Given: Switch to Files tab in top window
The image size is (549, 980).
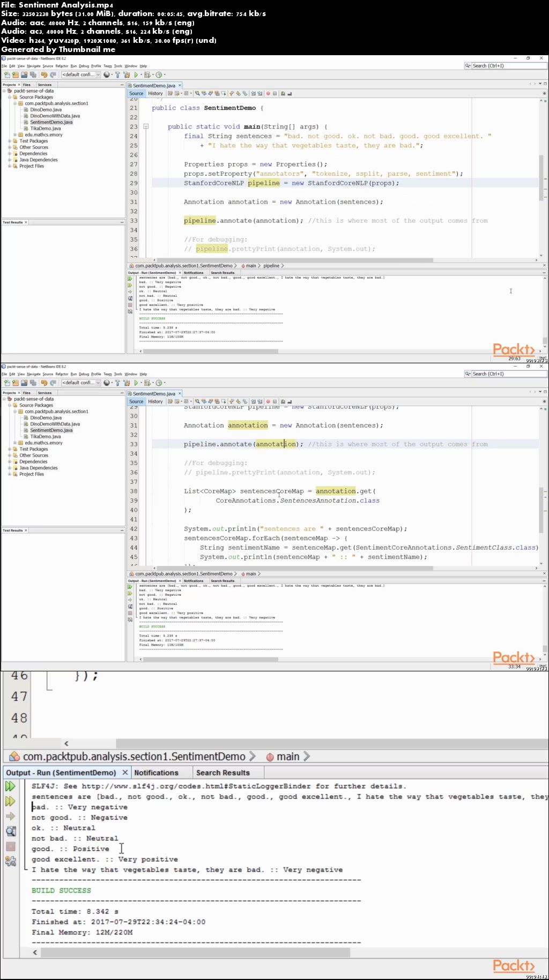Looking at the screenshot, I should (x=27, y=85).
